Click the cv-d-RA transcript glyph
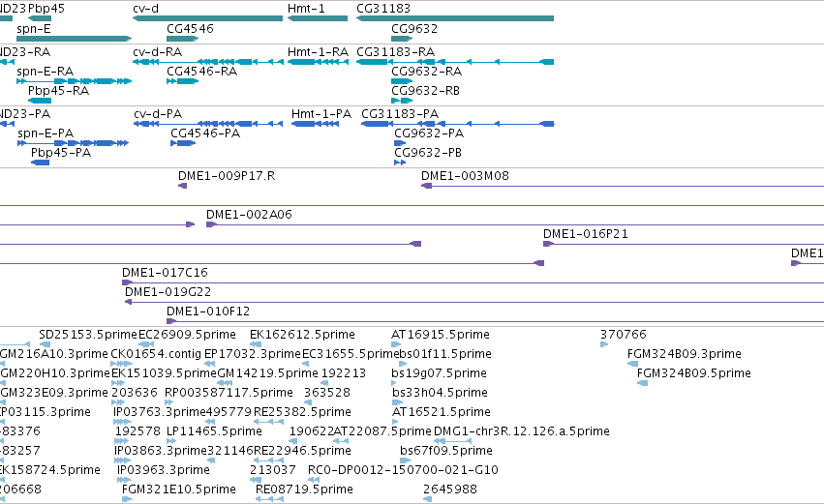The image size is (824, 504). coord(208,62)
